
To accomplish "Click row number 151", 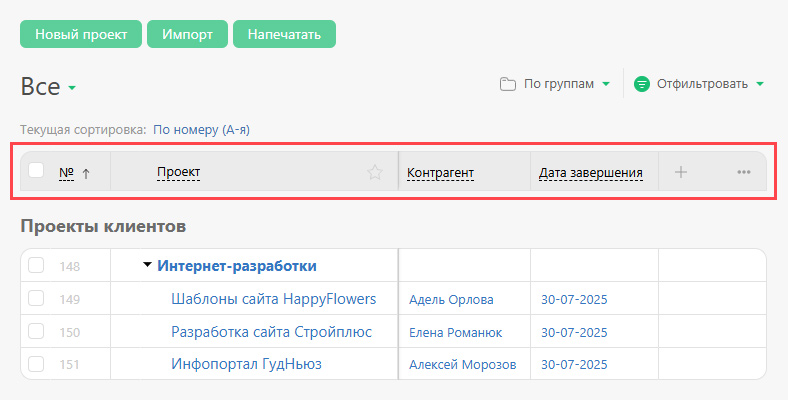I will tap(70, 365).
